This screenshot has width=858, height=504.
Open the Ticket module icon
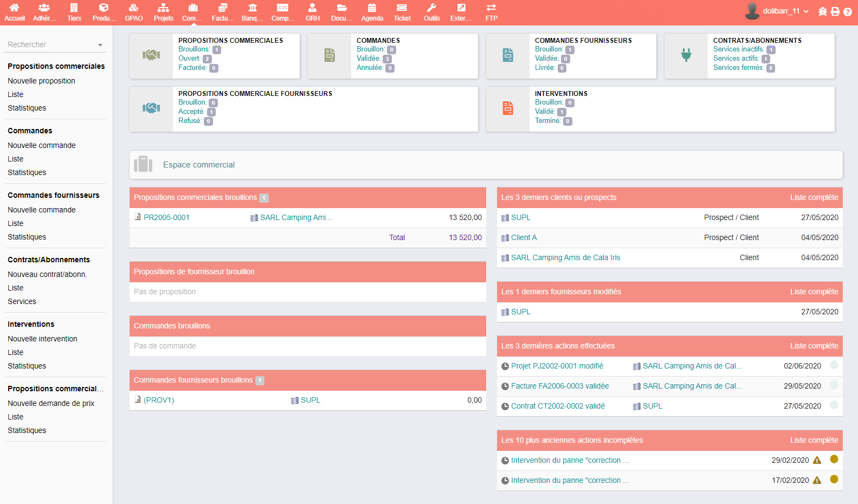[402, 8]
